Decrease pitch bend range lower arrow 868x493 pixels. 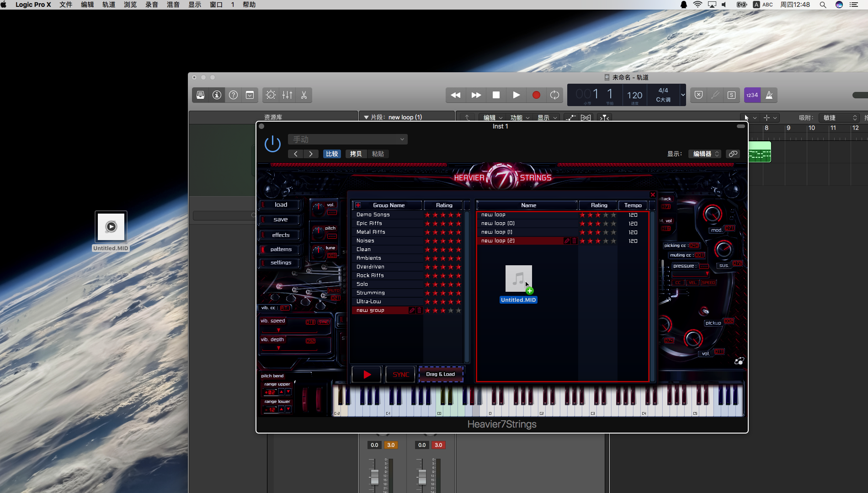tap(288, 409)
